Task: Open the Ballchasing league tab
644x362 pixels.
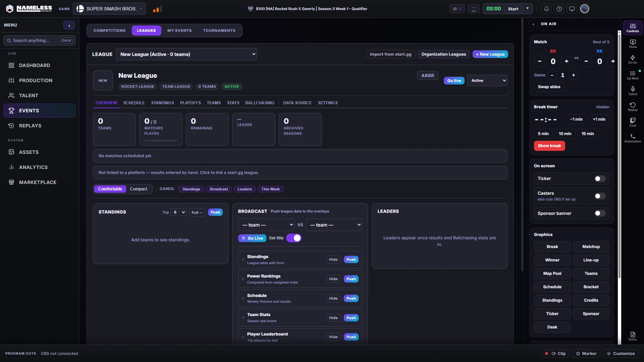Action: [260, 103]
